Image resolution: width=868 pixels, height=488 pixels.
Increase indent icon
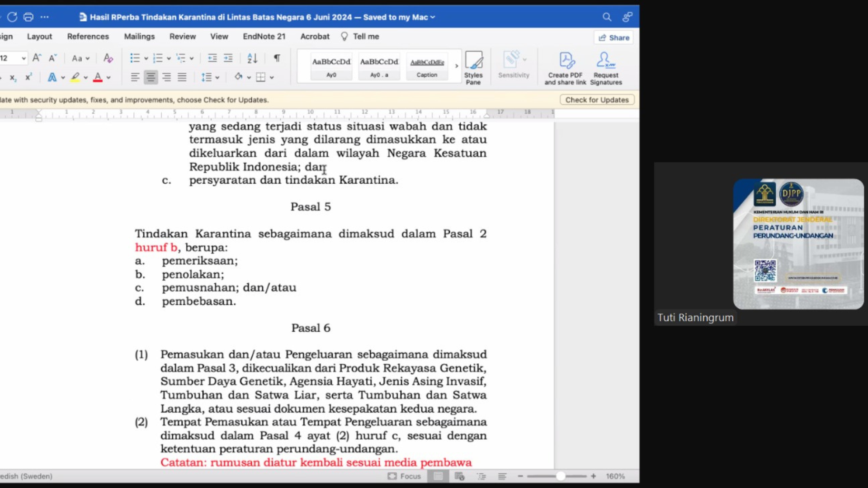point(228,58)
